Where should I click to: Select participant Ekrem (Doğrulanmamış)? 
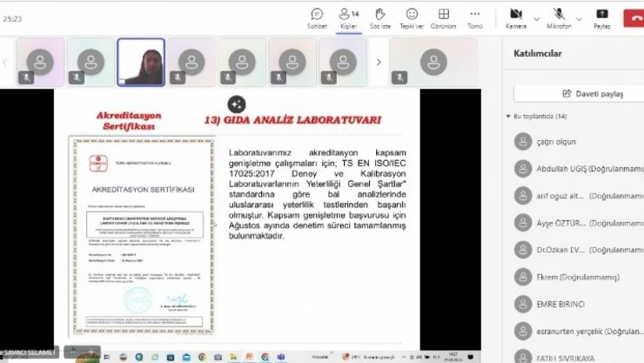point(578,277)
